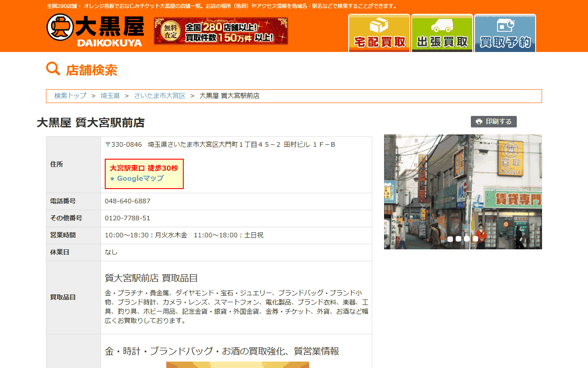Open the 出張買取 on-site purchase button
This screenshot has height=368, width=588.
click(442, 33)
